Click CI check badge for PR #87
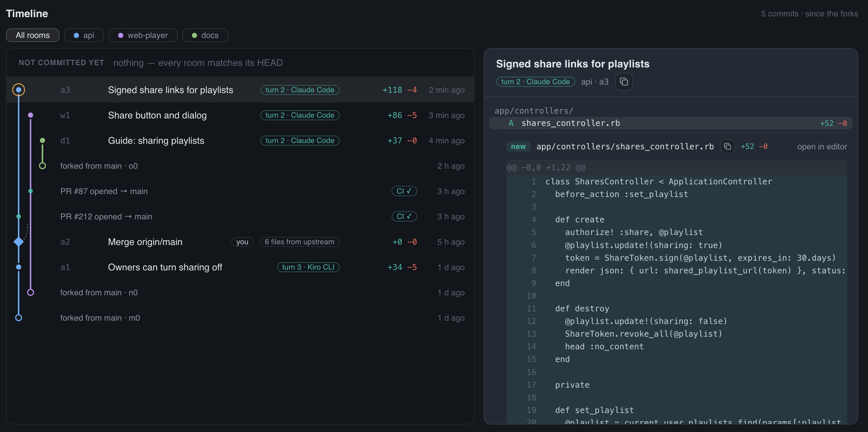 pyautogui.click(x=404, y=191)
